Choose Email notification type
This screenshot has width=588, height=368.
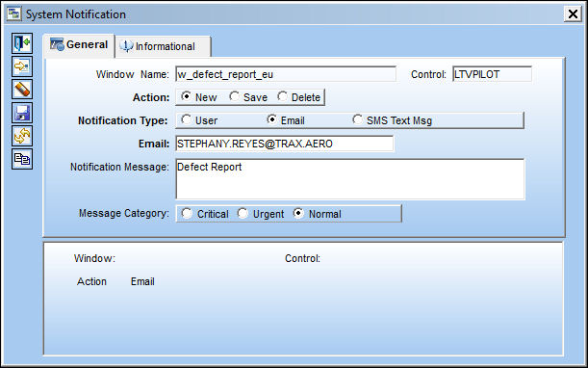271,119
